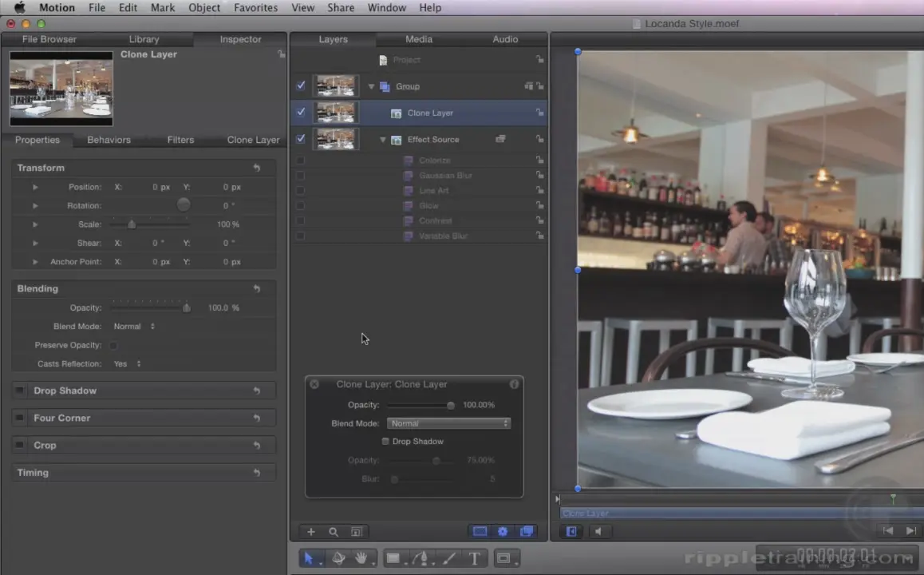Viewport: 924px width, 575px height.
Task: Enable Drop Shadow checkbox in HUD
Action: coord(385,442)
